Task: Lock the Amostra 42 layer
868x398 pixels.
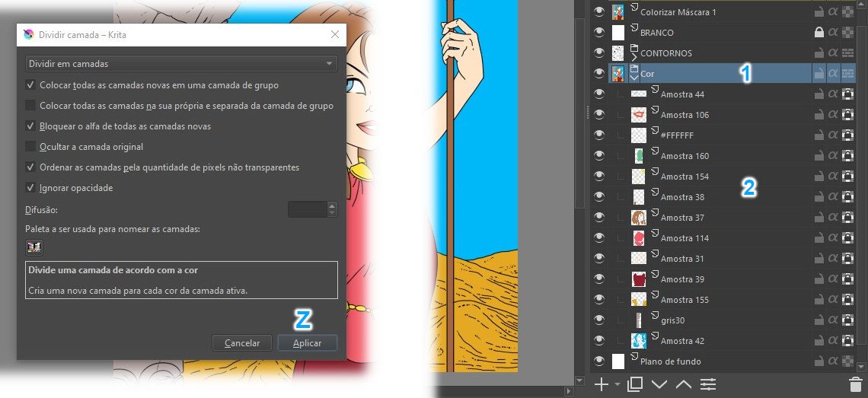Action: click(x=819, y=341)
